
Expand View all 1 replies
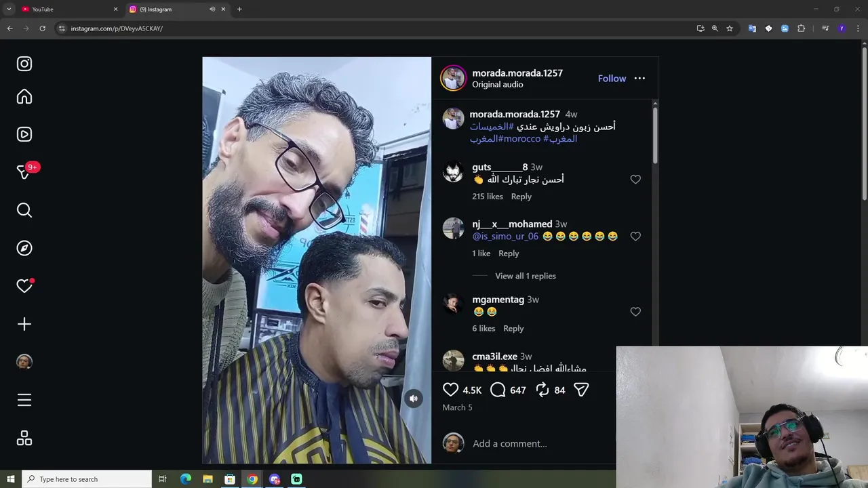pyautogui.click(x=526, y=276)
